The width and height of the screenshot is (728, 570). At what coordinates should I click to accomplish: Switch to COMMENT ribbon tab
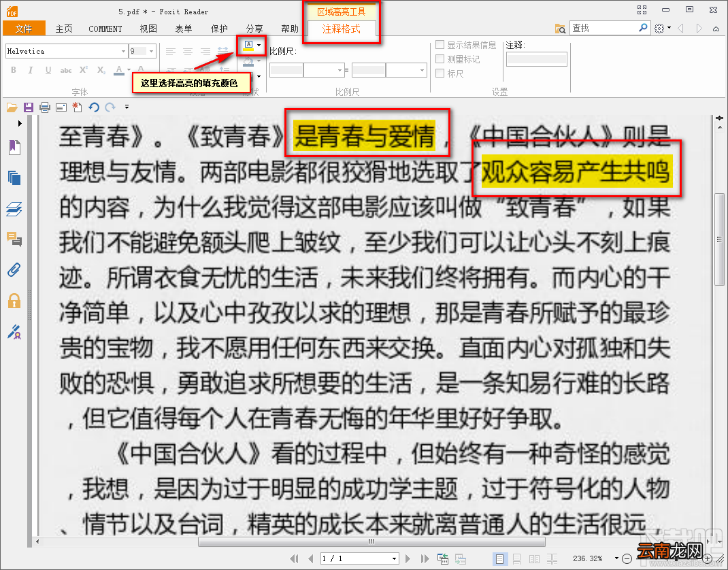tap(105, 29)
